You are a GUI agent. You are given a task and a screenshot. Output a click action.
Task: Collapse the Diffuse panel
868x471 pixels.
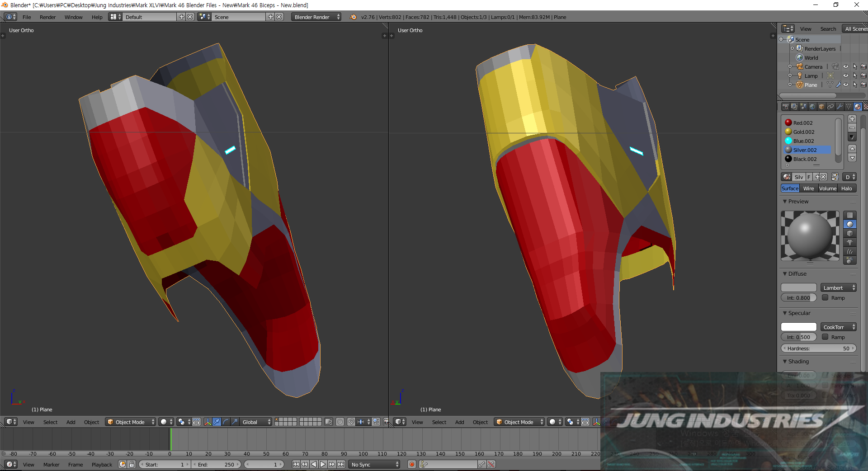(785, 273)
